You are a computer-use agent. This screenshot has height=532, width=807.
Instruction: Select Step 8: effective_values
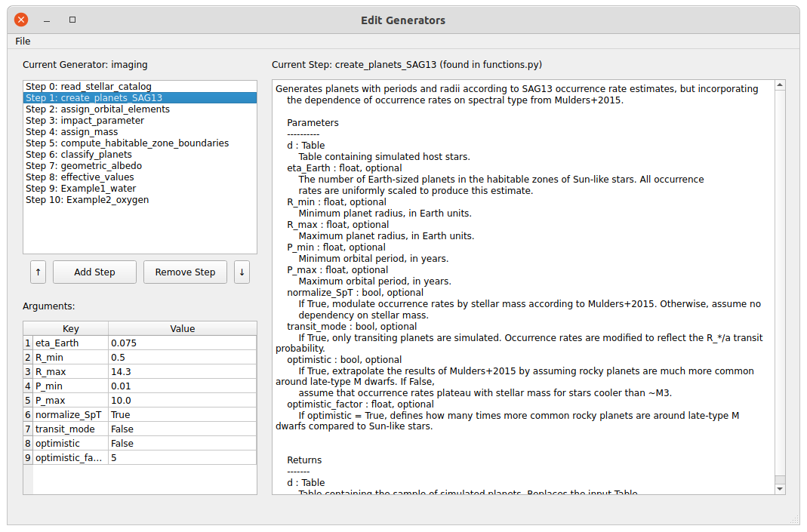(140, 177)
